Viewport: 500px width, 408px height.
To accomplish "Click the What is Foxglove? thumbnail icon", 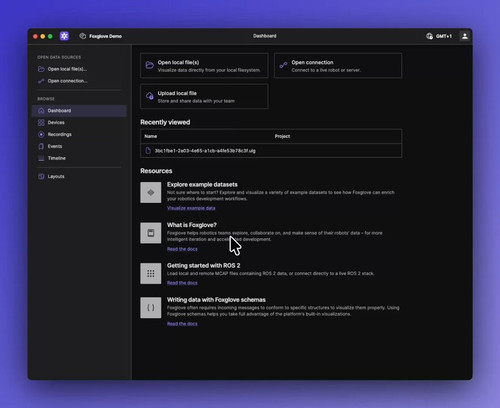I will 151,233.
